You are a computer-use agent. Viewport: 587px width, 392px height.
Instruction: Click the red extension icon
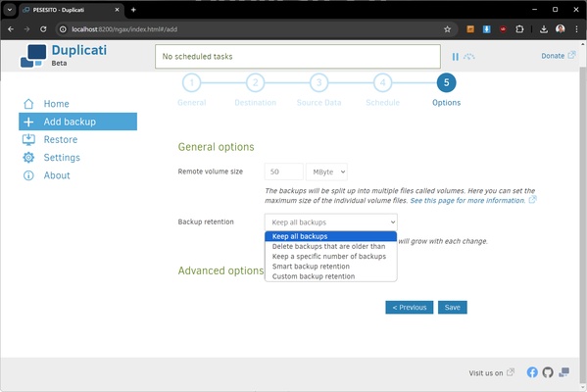coord(503,29)
